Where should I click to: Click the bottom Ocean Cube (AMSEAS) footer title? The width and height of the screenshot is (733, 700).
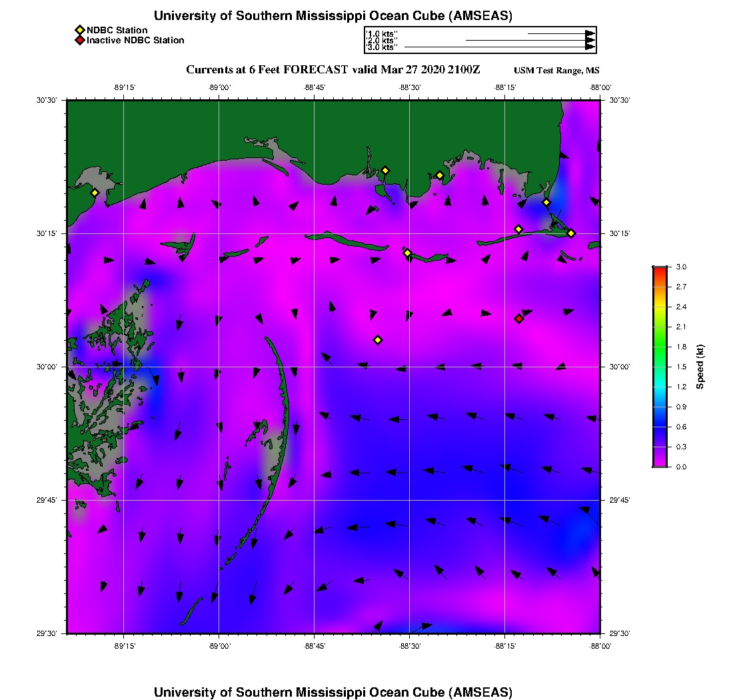coord(333,692)
